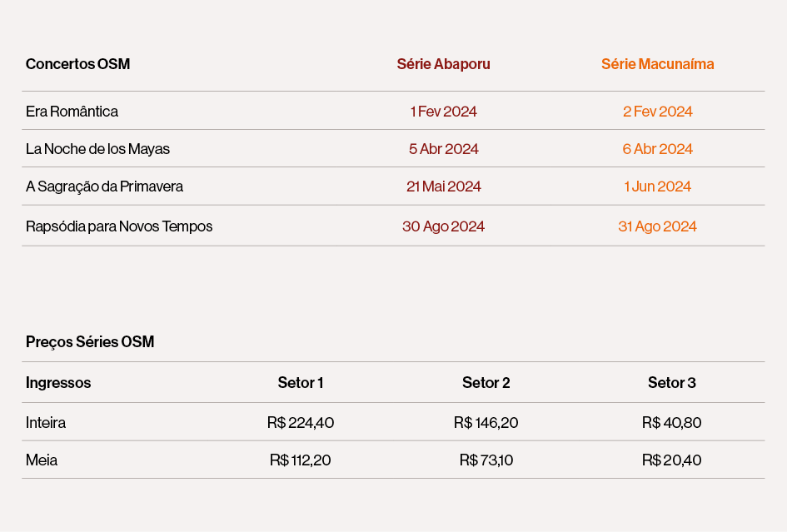Click the Concertos OSM table heading
Screen dimensions: 787x532
pyautogui.click(x=78, y=64)
